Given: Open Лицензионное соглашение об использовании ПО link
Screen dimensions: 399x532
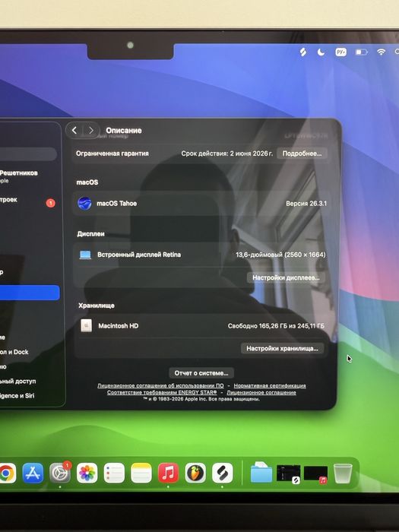Looking at the screenshot, I should [x=160, y=386].
